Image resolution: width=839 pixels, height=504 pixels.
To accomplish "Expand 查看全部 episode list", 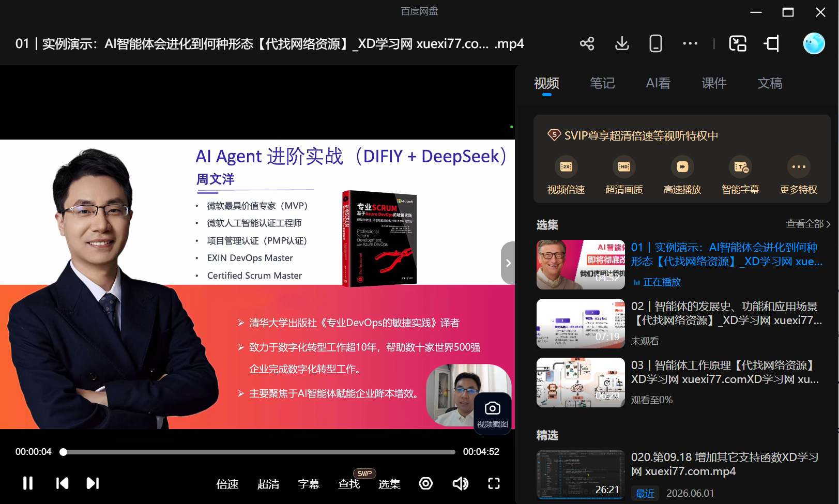I will coord(808,224).
